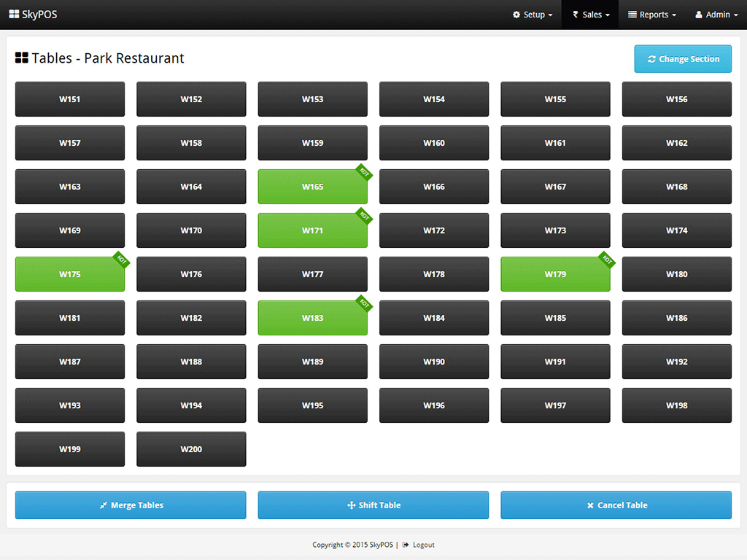Select table W200
747x560 pixels.
(x=192, y=449)
